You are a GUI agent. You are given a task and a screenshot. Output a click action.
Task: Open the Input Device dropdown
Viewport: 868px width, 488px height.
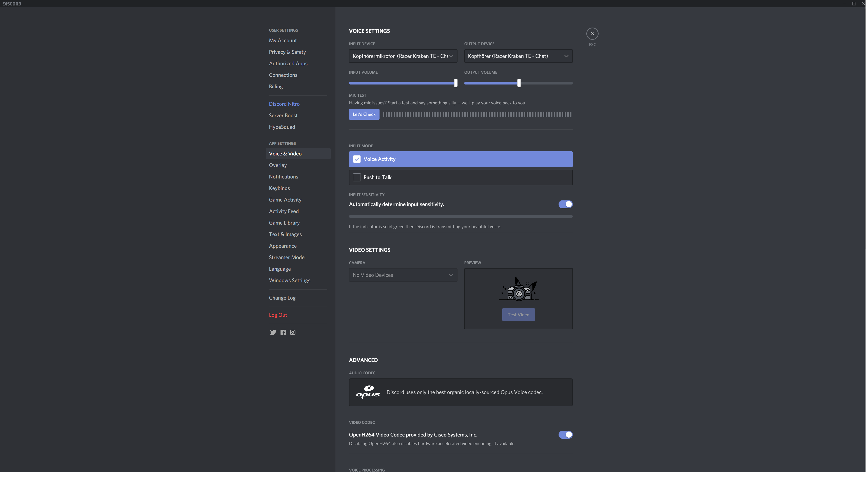pyautogui.click(x=403, y=56)
